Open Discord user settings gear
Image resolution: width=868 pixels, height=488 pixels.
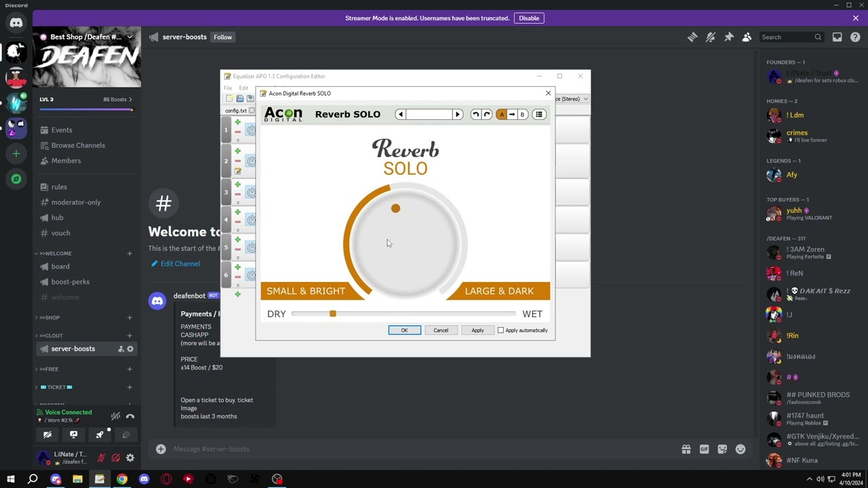[130, 457]
